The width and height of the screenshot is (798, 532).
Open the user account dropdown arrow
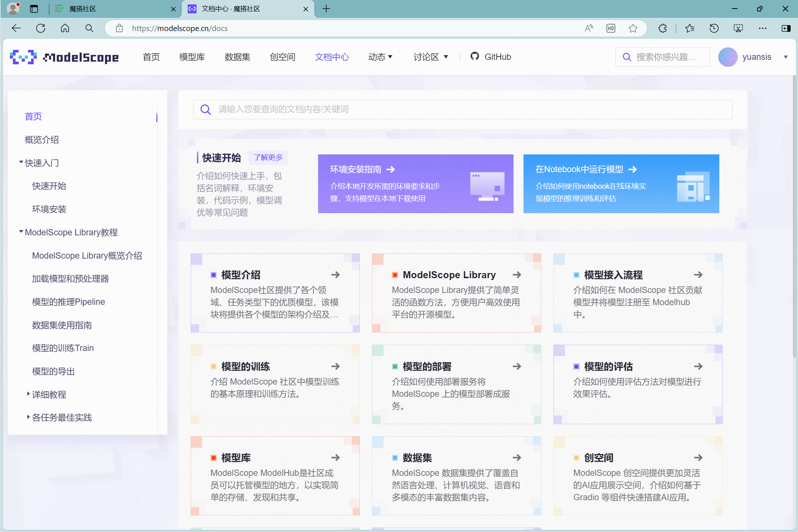point(786,57)
